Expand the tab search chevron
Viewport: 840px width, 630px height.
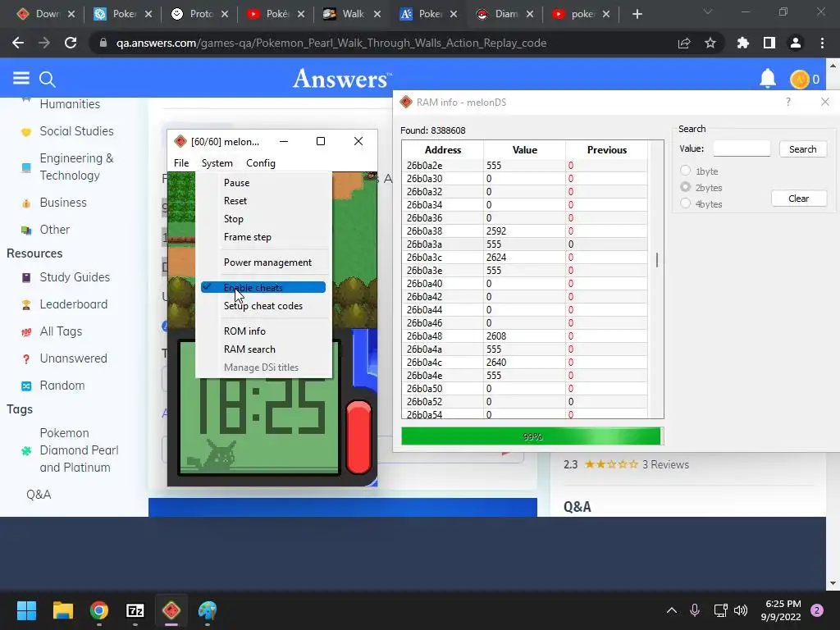coord(708,11)
